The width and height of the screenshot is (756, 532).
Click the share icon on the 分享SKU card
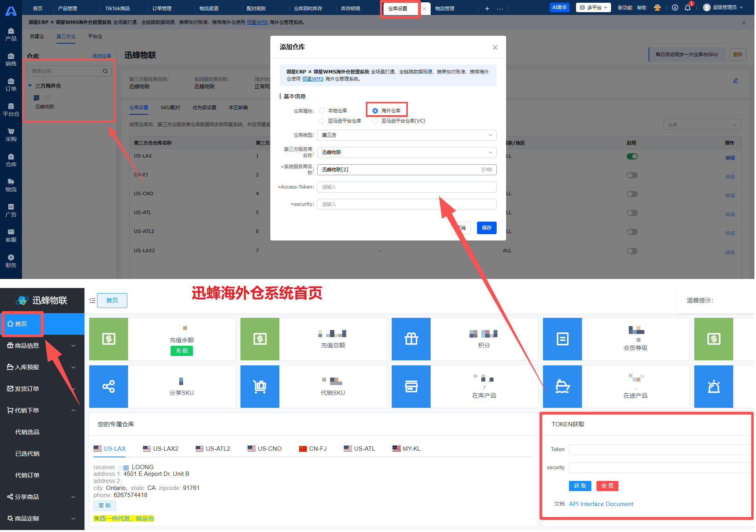click(x=109, y=387)
